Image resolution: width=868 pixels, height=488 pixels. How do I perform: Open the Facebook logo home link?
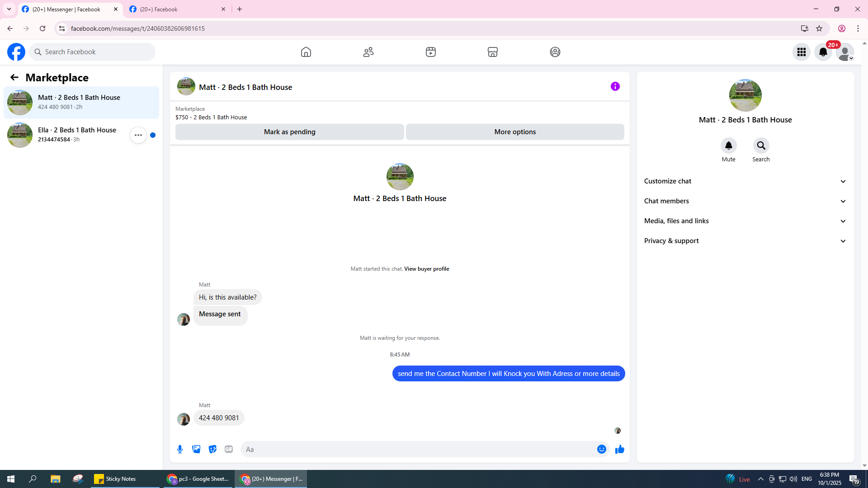click(16, 52)
